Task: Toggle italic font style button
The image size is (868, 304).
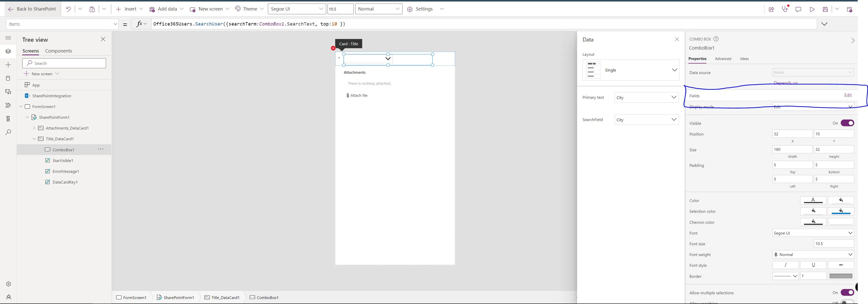Action: (785, 265)
